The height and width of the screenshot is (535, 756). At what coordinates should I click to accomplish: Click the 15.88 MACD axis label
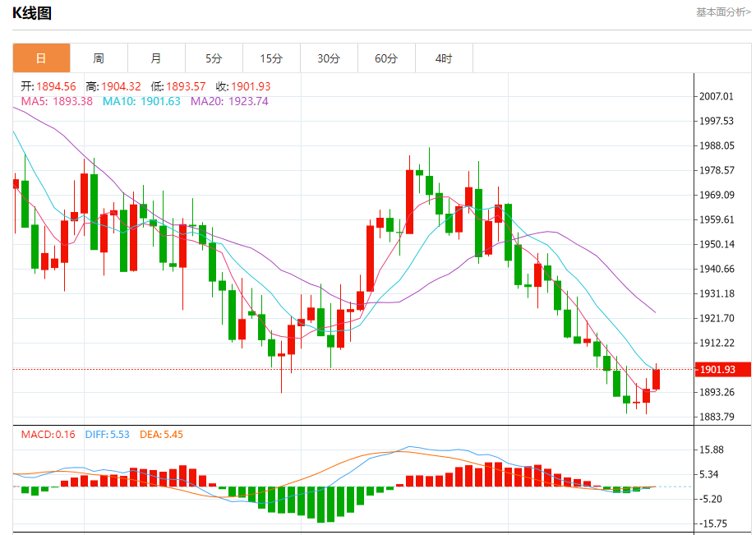click(711, 450)
